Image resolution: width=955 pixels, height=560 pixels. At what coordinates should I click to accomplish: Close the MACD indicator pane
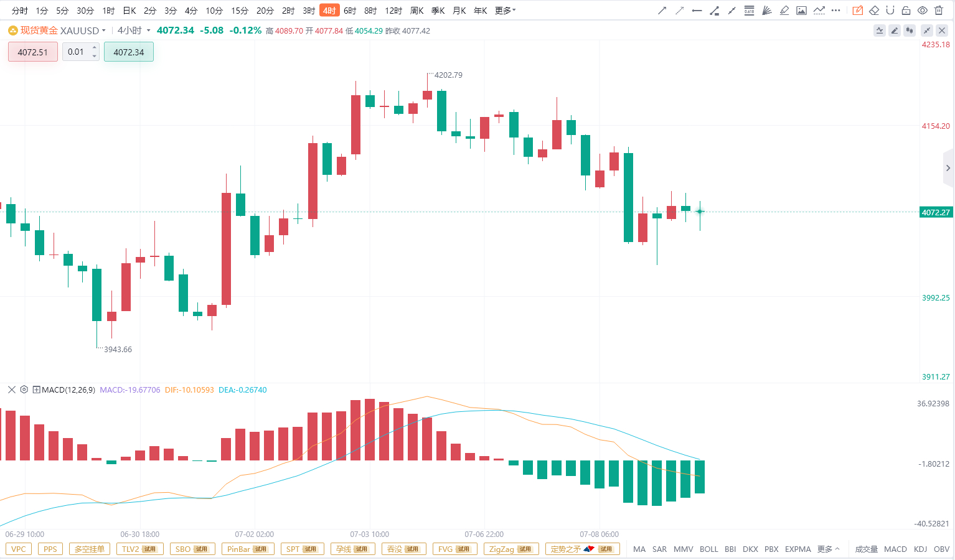(x=11, y=390)
